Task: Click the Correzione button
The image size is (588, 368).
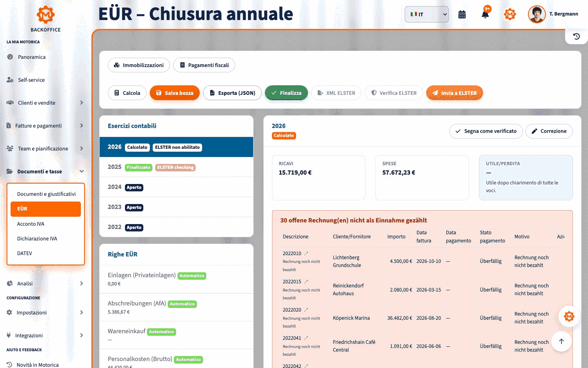Action: pos(549,131)
